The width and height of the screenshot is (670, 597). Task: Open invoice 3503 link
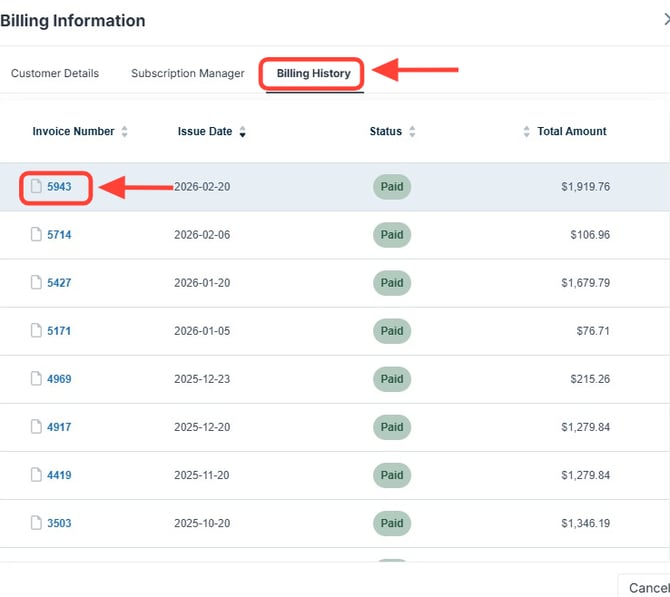(59, 523)
